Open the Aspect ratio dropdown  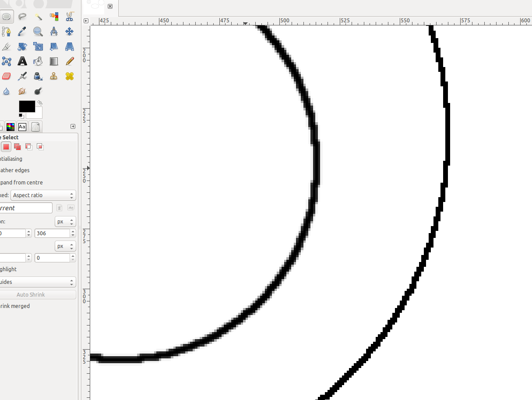tap(43, 195)
